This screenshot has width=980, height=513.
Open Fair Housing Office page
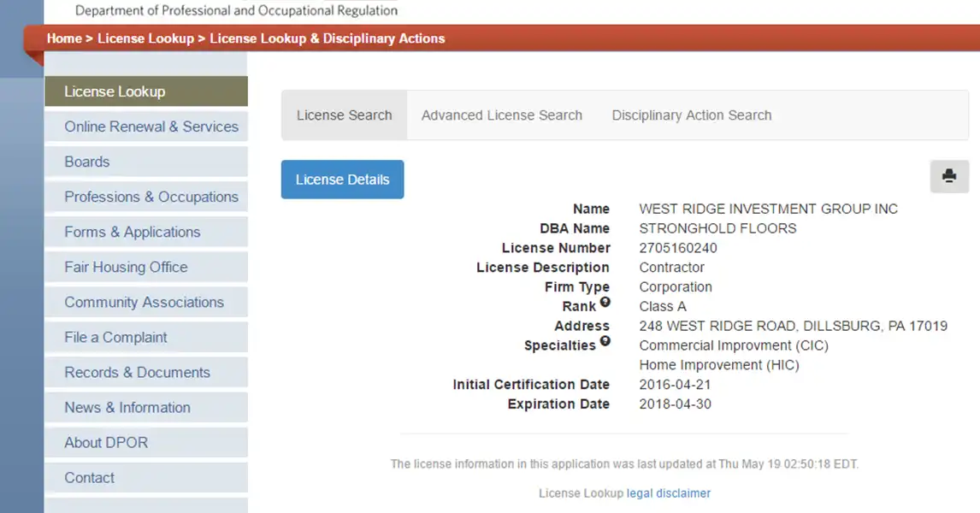[146, 267]
